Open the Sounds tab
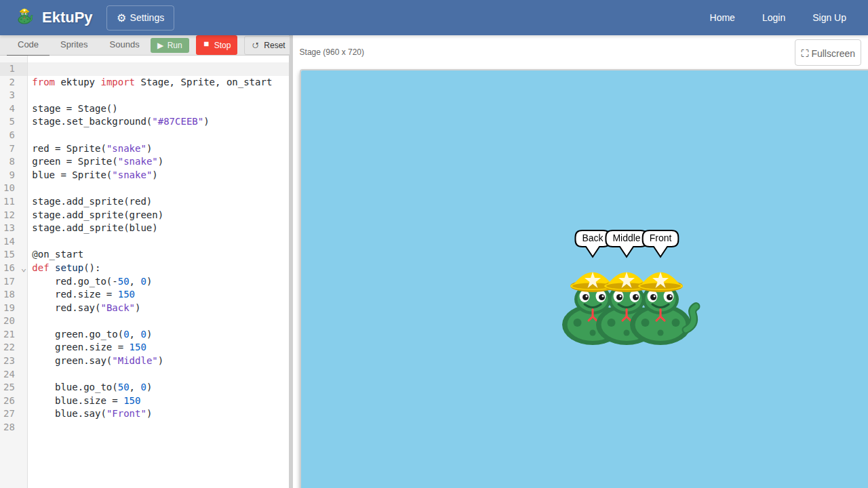This screenshot has height=488, width=868. click(124, 45)
